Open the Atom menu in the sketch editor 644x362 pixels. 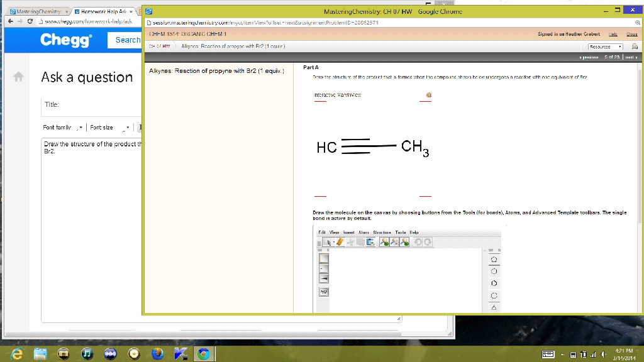click(364, 232)
